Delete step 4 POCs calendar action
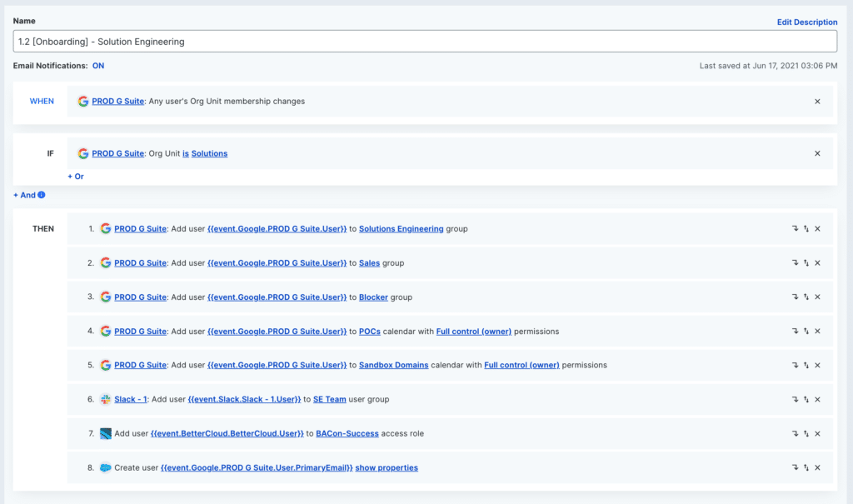The height and width of the screenshot is (504, 853). coord(817,331)
